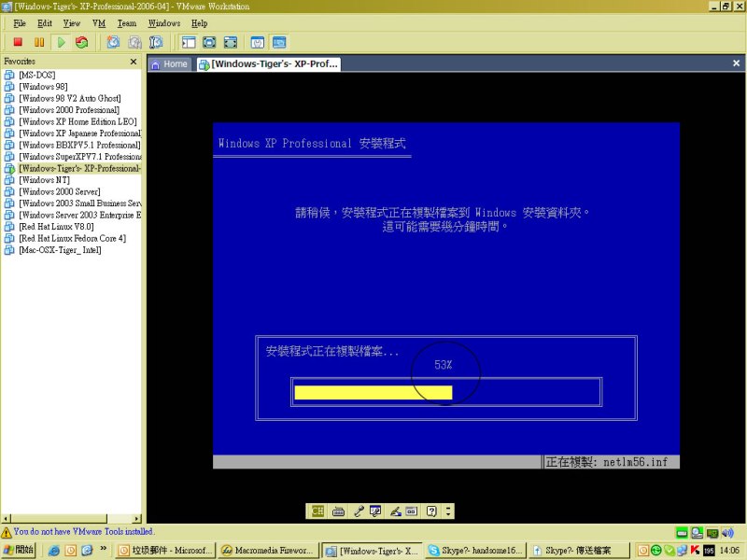Viewport: 747px width, 560px height.
Task: Click the Favorites panel horizontal scrollbar
Action: point(59,518)
